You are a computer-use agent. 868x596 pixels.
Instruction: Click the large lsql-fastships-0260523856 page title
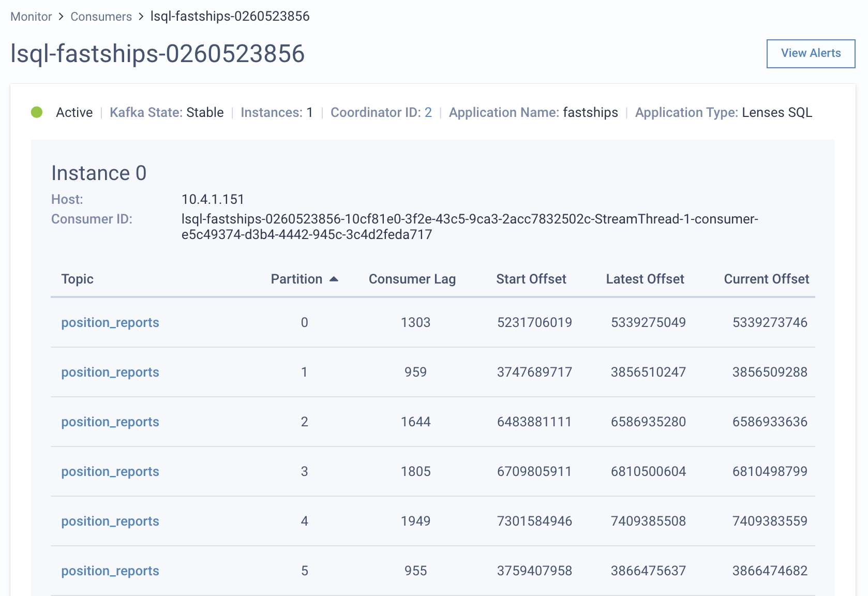[157, 54]
